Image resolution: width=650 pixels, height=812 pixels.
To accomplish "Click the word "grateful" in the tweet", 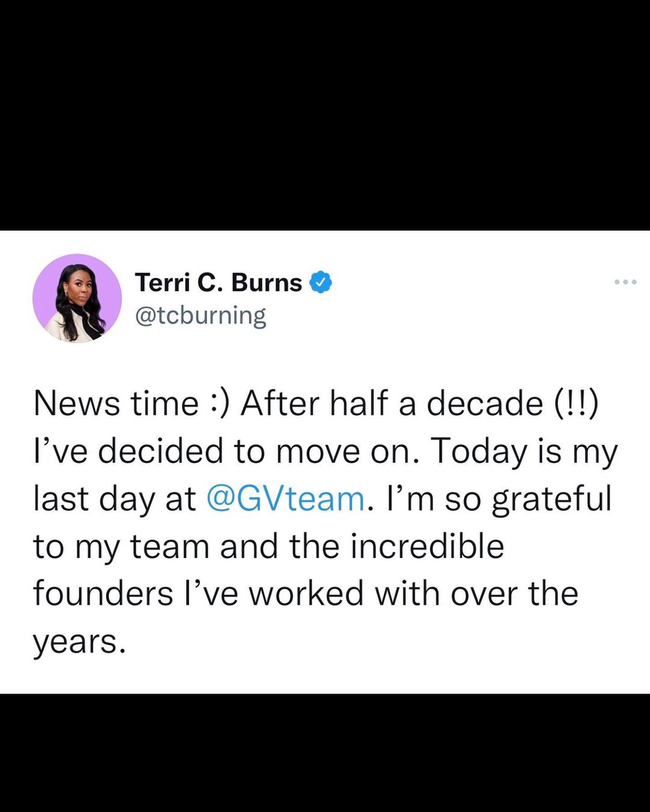I will 552,499.
